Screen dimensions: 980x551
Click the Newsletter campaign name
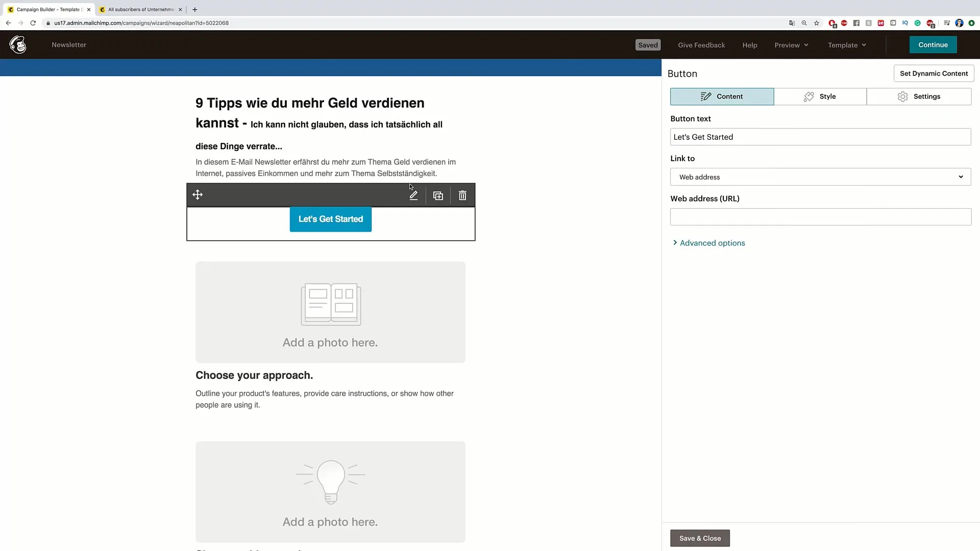[69, 45]
